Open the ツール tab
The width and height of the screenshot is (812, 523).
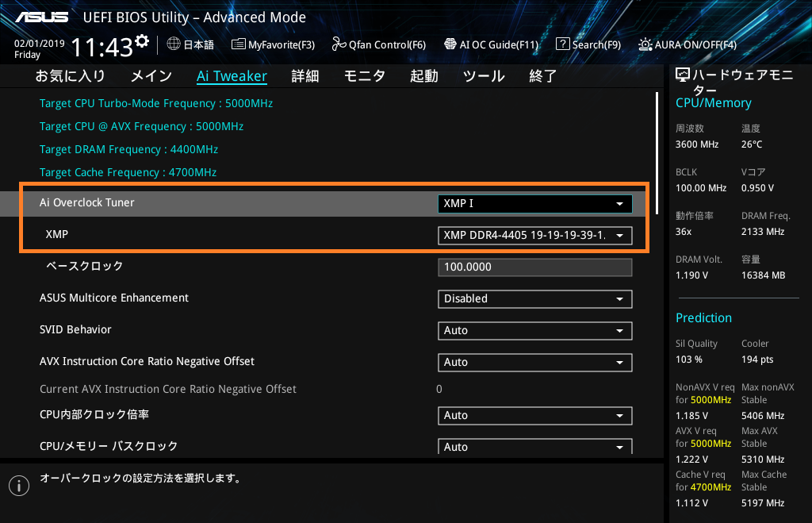tap(484, 76)
